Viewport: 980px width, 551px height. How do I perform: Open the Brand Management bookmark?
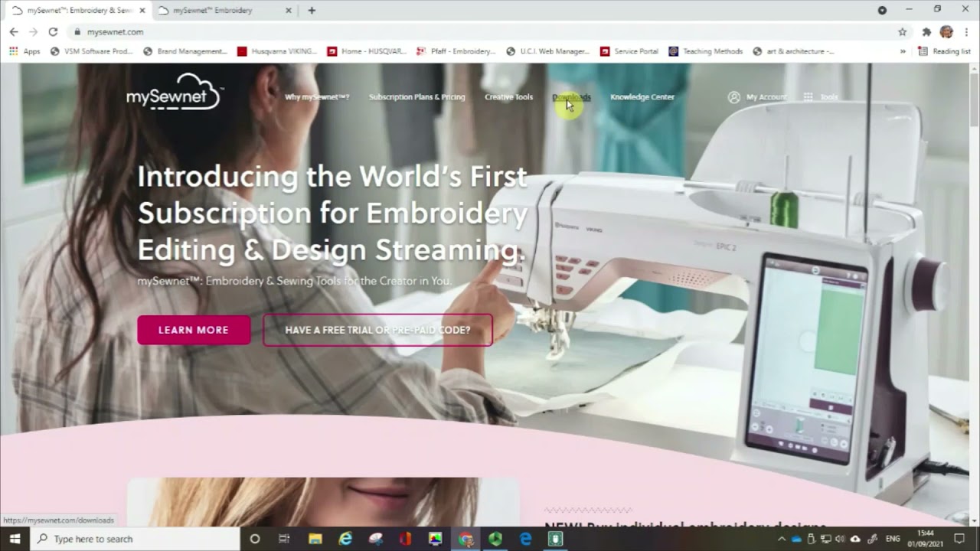tap(185, 51)
